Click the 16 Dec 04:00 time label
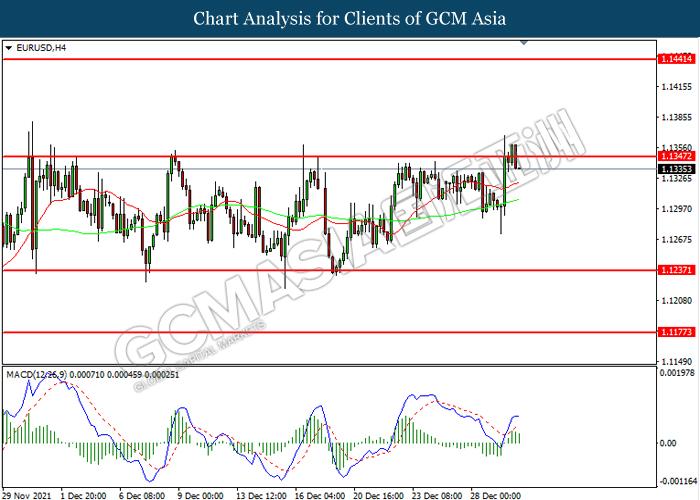Screen dimensions: 700x500 tap(320, 495)
